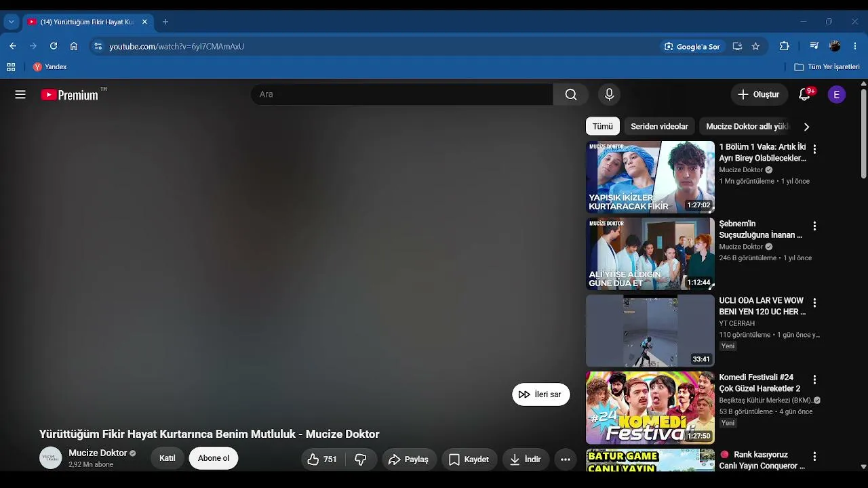Open 'Beşiktaş Kültür Merkezi' channel name
Image resolution: width=868 pixels, height=488 pixels.
click(x=766, y=401)
